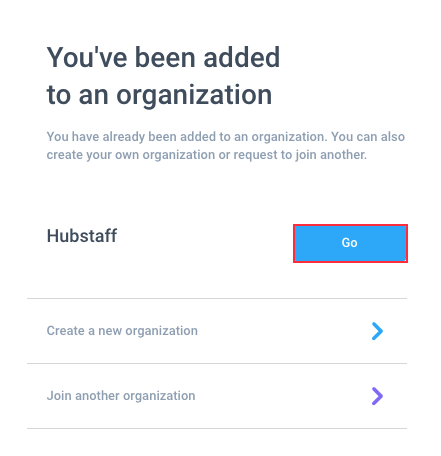Expand the Create a new organization row arrow
The image size is (441, 456).
click(x=377, y=331)
